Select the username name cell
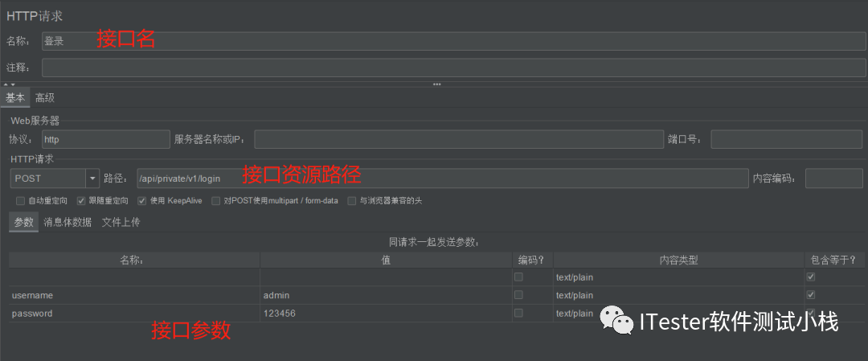The image size is (868, 361). (x=134, y=295)
